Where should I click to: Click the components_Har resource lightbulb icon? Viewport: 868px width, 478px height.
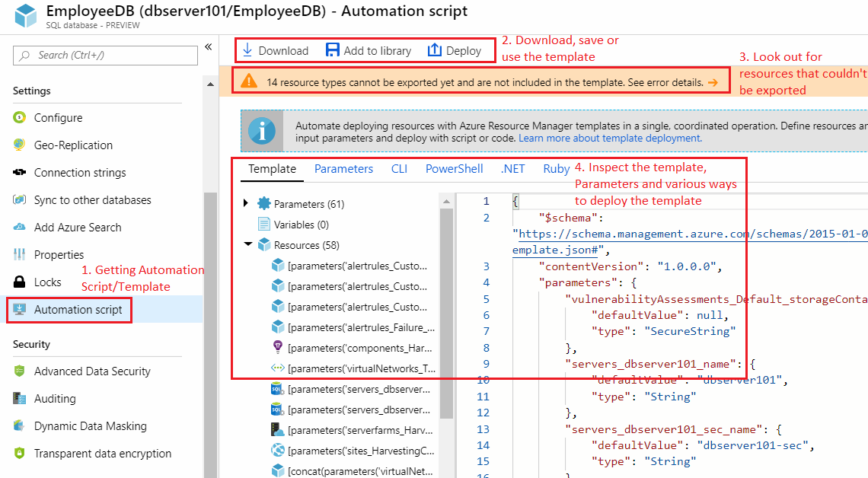(278, 347)
